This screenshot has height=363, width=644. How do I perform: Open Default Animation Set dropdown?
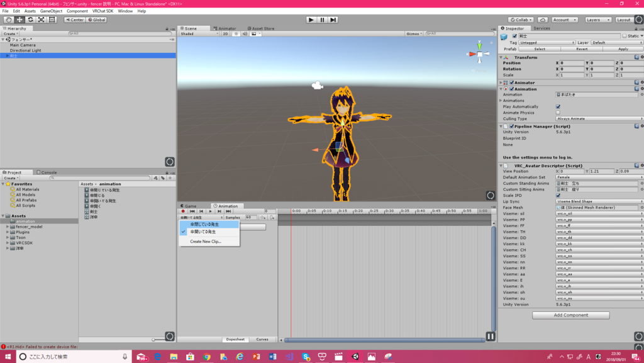pos(599,177)
